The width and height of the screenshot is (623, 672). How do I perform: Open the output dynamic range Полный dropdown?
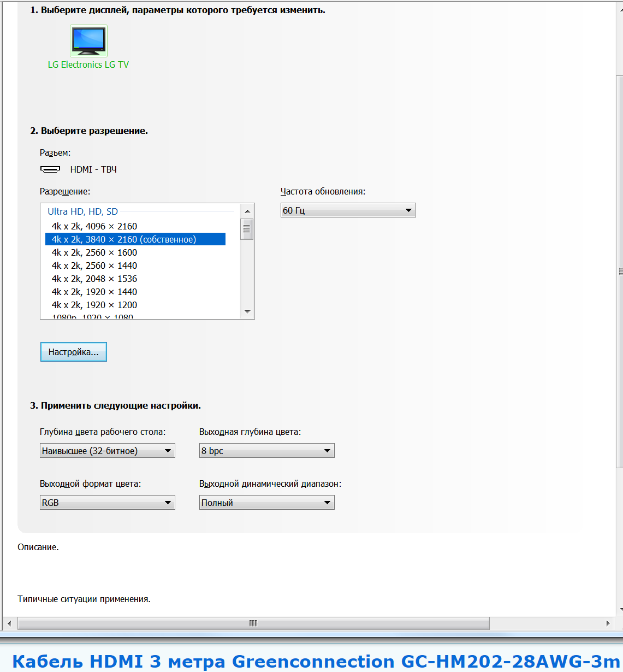click(x=266, y=503)
